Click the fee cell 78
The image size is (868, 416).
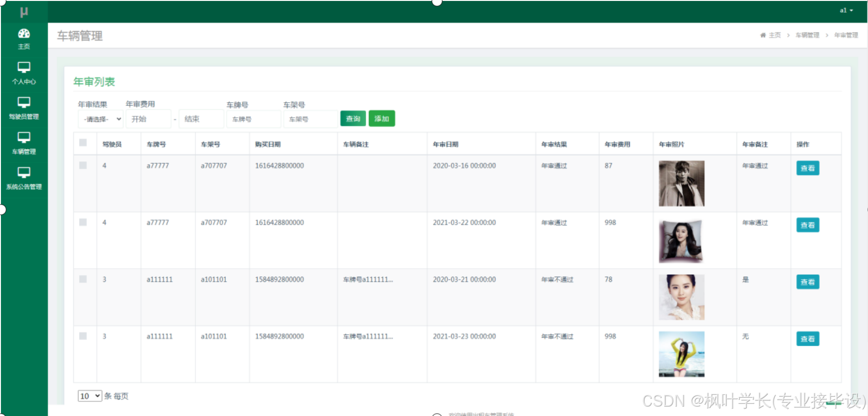tap(608, 280)
